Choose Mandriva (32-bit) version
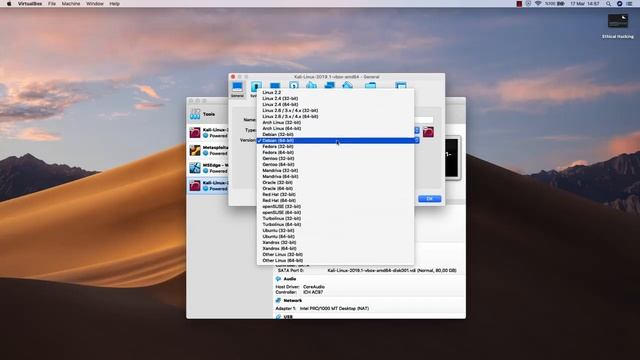640x360 pixels. tap(336, 170)
